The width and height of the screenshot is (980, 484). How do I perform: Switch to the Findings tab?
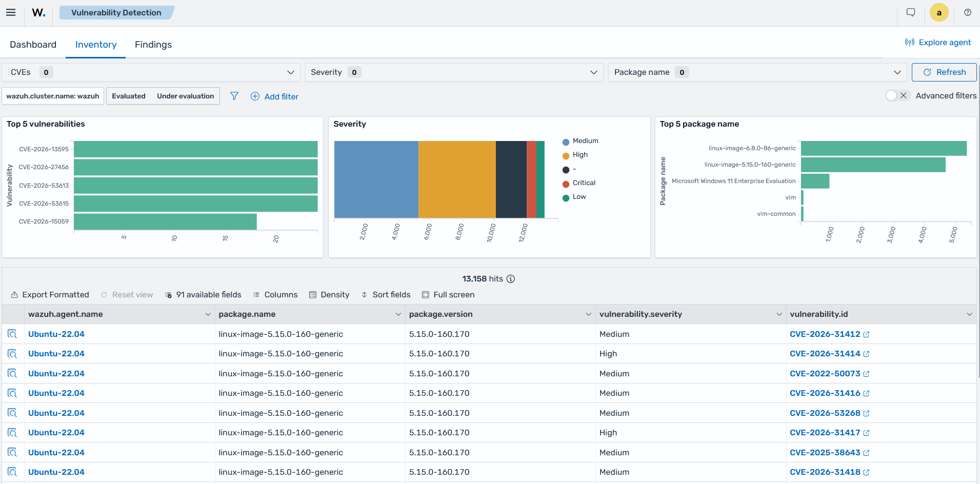coord(153,45)
